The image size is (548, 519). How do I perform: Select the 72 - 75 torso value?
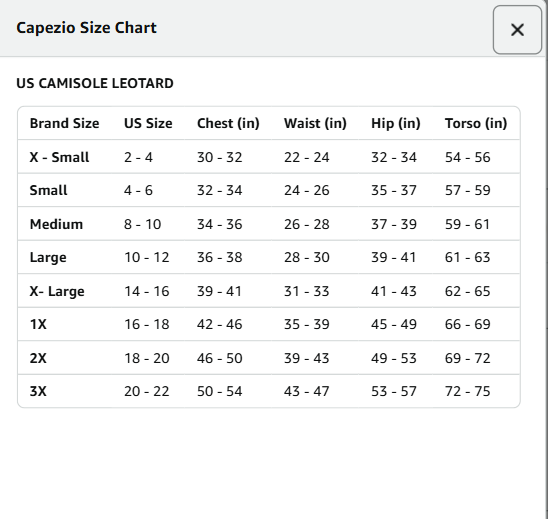468,391
